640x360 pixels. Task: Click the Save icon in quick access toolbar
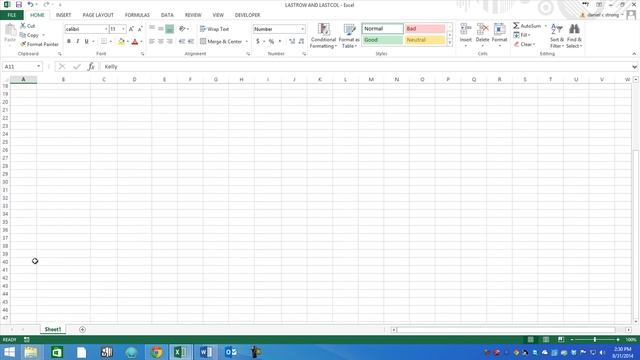(x=18, y=4)
